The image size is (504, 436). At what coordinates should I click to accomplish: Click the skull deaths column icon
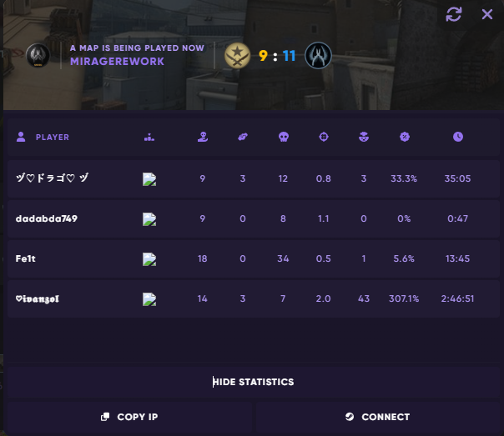(x=283, y=137)
